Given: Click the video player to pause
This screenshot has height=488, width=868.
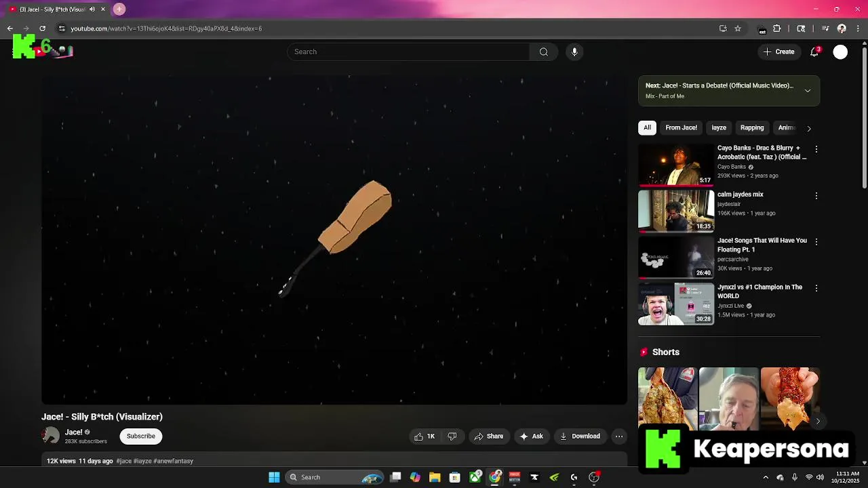Looking at the screenshot, I should pos(334,240).
